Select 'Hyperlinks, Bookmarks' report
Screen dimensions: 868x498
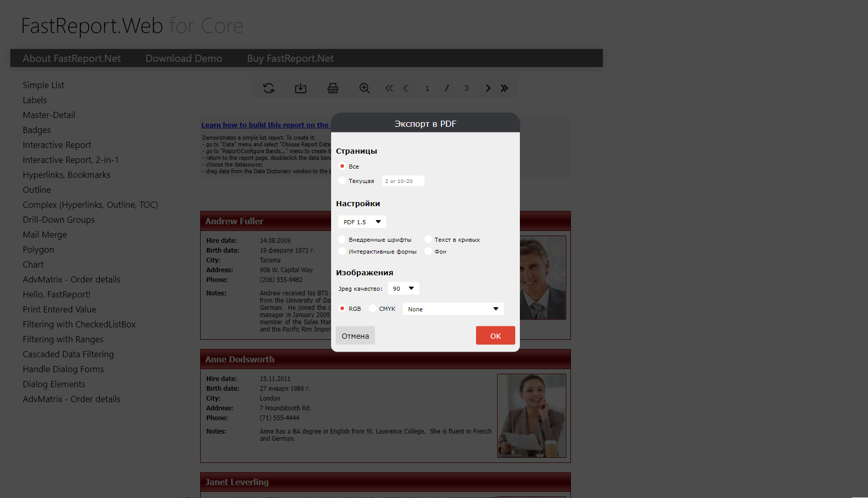67,175
